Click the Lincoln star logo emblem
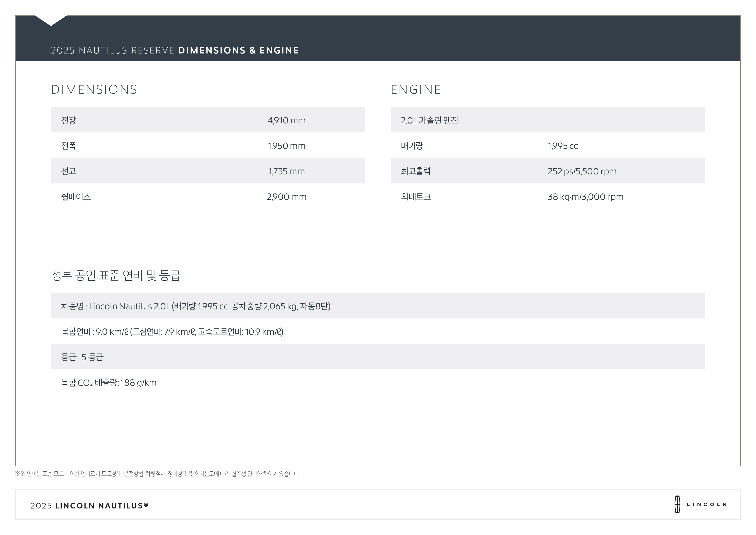 tap(677, 504)
